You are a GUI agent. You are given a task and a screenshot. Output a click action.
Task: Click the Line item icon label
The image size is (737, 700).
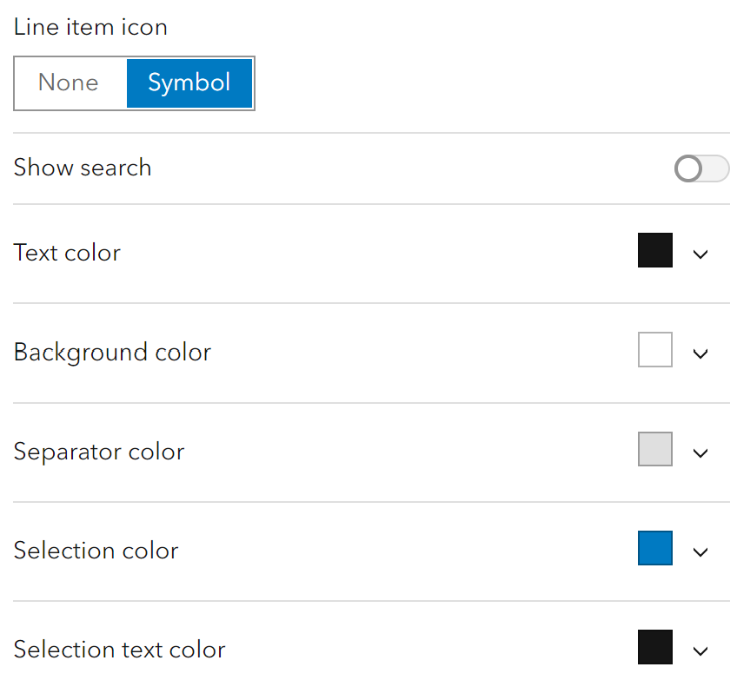[90, 27]
